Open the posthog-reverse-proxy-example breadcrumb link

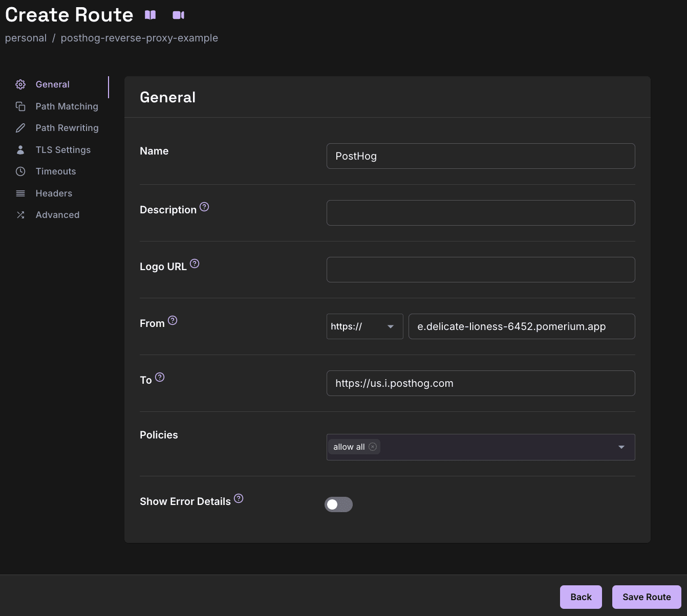click(139, 38)
